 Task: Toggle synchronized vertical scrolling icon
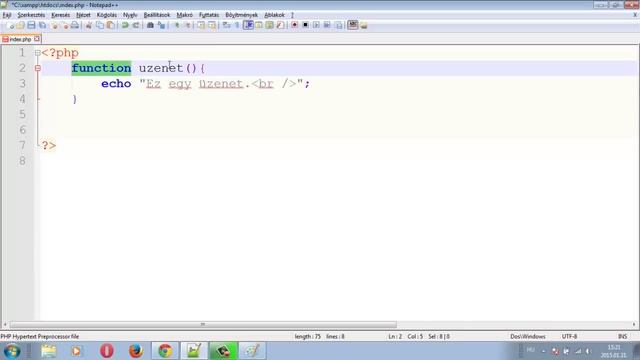(201, 25)
